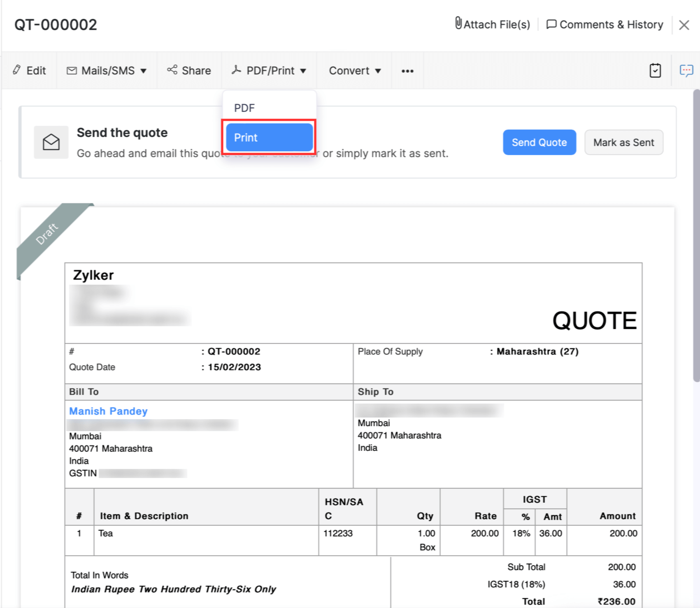Open the Manish Pandey customer link
This screenshot has width=700, height=608.
(108, 411)
